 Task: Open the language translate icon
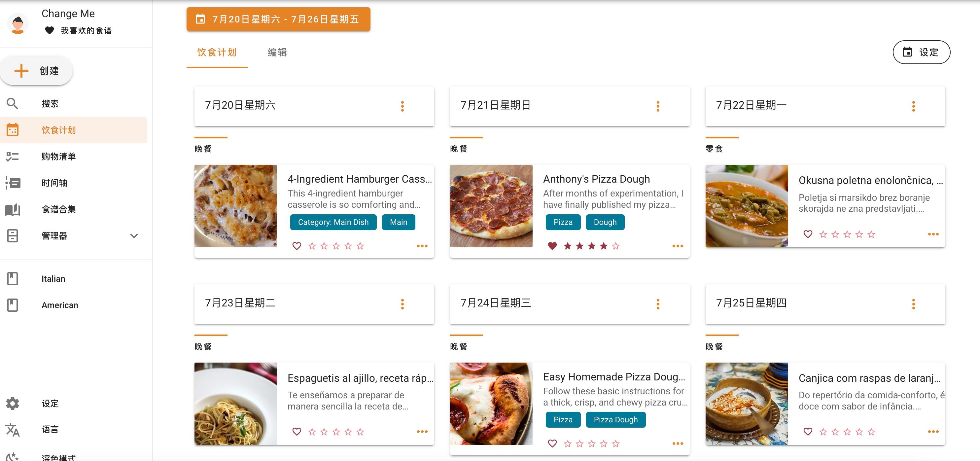pos(13,430)
